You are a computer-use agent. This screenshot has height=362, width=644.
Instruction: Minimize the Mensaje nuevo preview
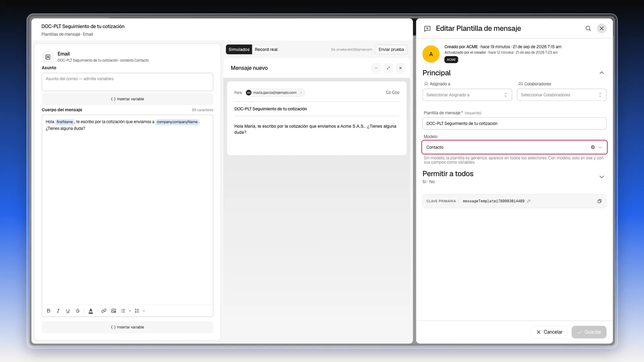(376, 68)
